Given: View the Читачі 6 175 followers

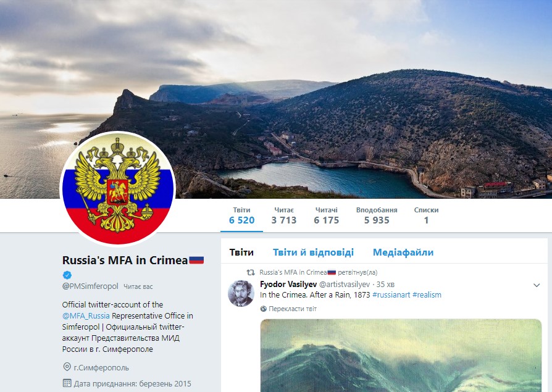Looking at the screenshot, I should point(327,215).
